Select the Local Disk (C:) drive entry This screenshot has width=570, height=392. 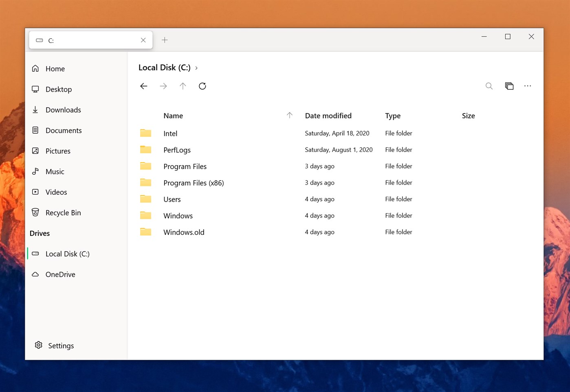[x=68, y=253]
